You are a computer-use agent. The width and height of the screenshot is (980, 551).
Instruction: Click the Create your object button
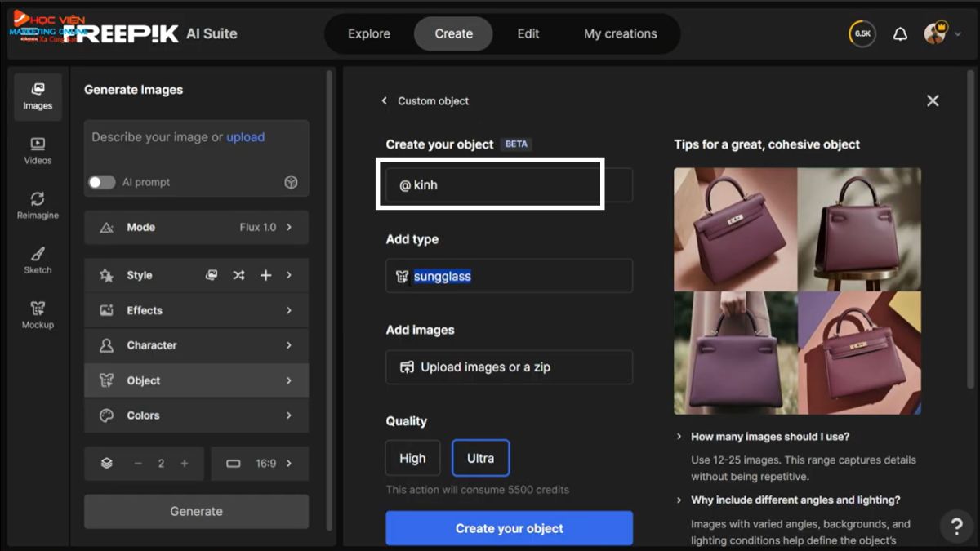click(x=509, y=528)
